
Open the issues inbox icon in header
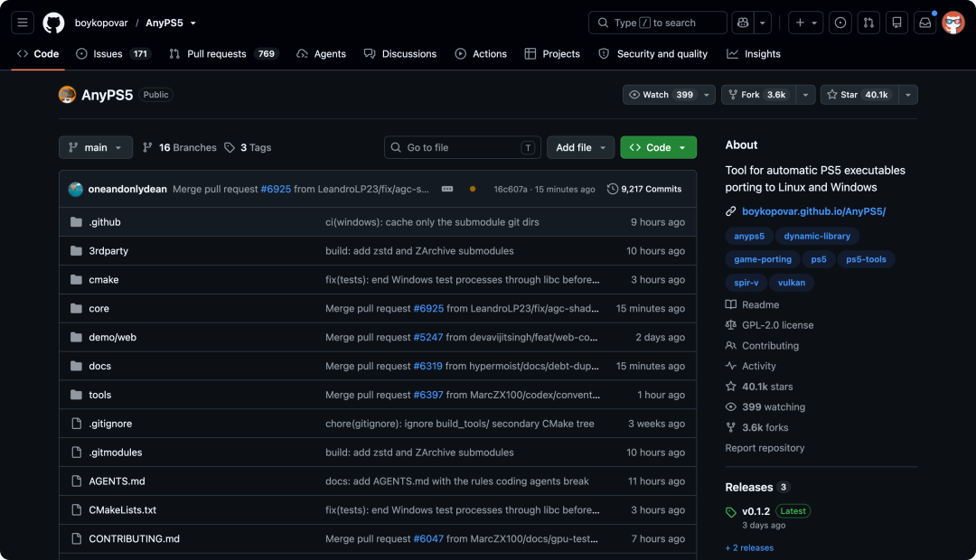coord(840,23)
